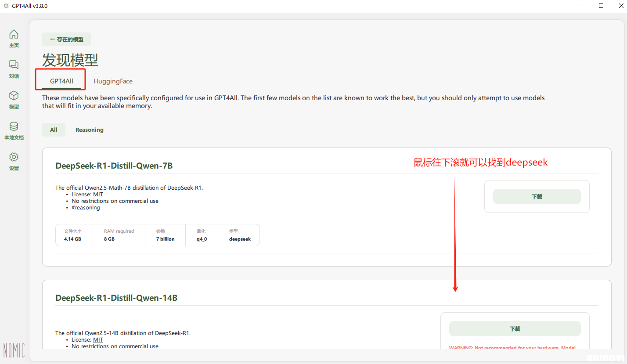Click the 发现模型 page heading
The image size is (627, 364).
click(x=70, y=60)
